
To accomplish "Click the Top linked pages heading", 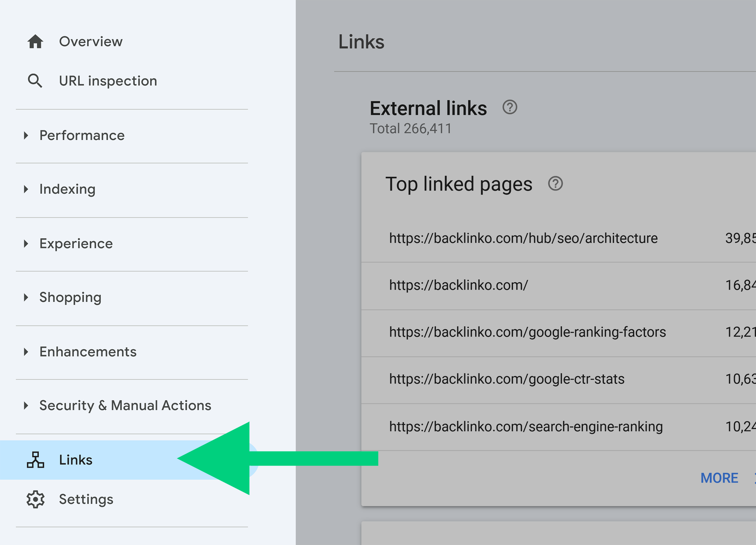I will tap(459, 185).
